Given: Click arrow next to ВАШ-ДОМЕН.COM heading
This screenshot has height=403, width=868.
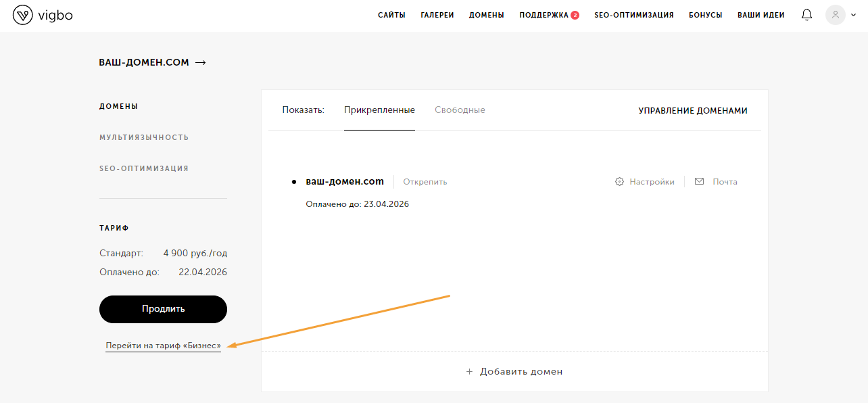Looking at the screenshot, I should pyautogui.click(x=200, y=63).
